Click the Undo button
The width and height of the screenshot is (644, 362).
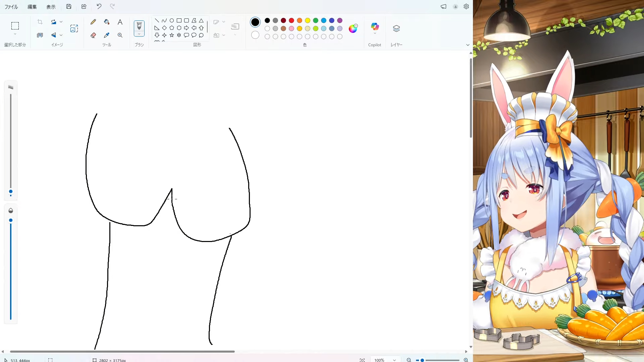(99, 6)
